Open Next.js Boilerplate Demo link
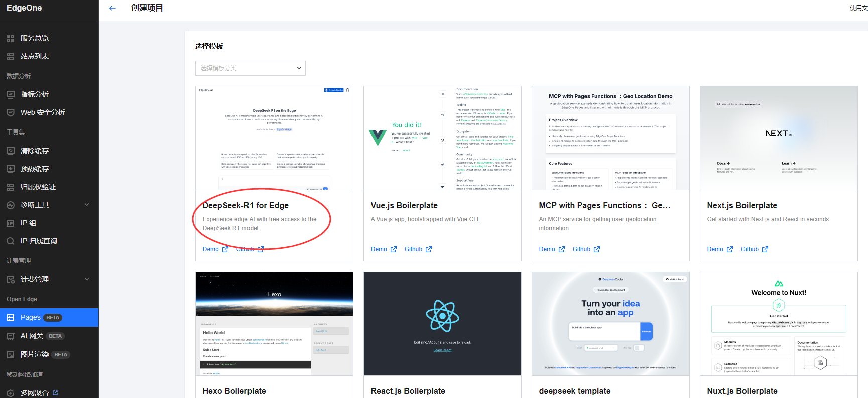868x398 pixels. point(715,249)
